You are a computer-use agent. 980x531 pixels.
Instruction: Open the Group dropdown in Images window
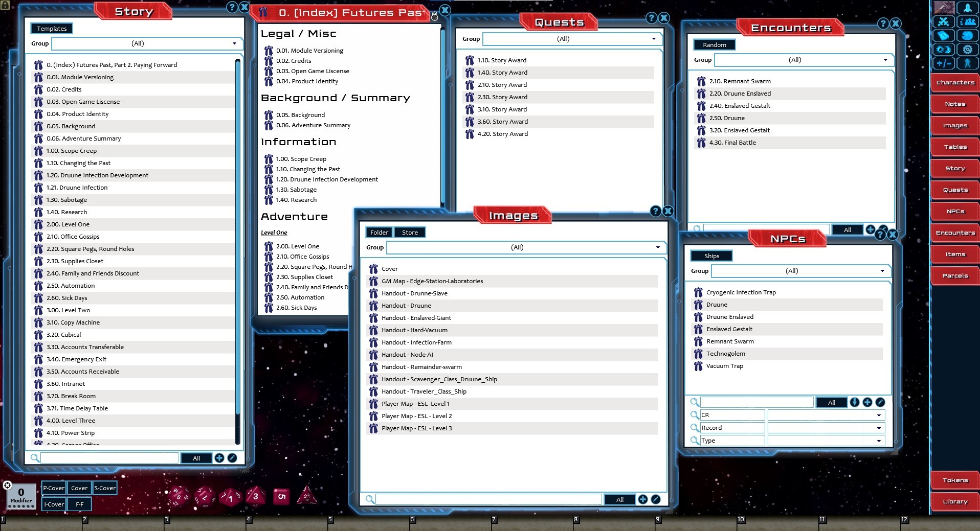[x=525, y=247]
